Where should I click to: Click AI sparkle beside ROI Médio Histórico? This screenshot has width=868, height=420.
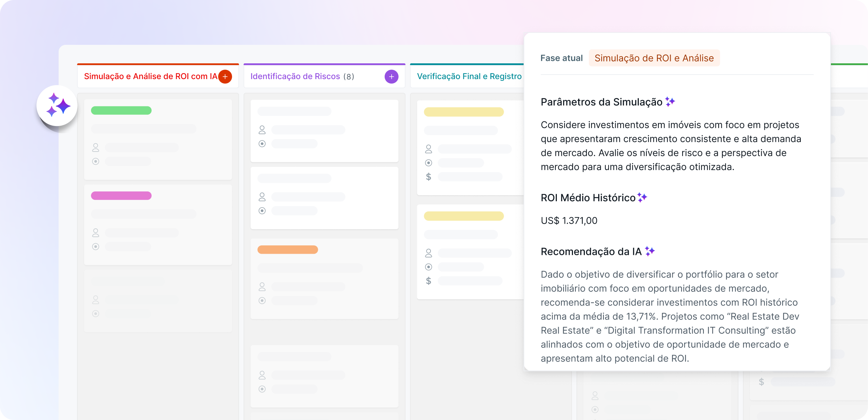pos(642,197)
